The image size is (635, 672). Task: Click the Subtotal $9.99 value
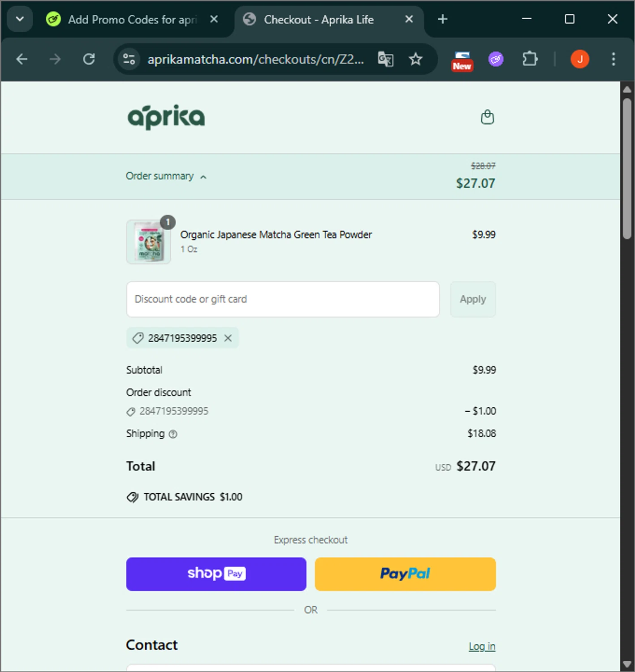coord(484,370)
